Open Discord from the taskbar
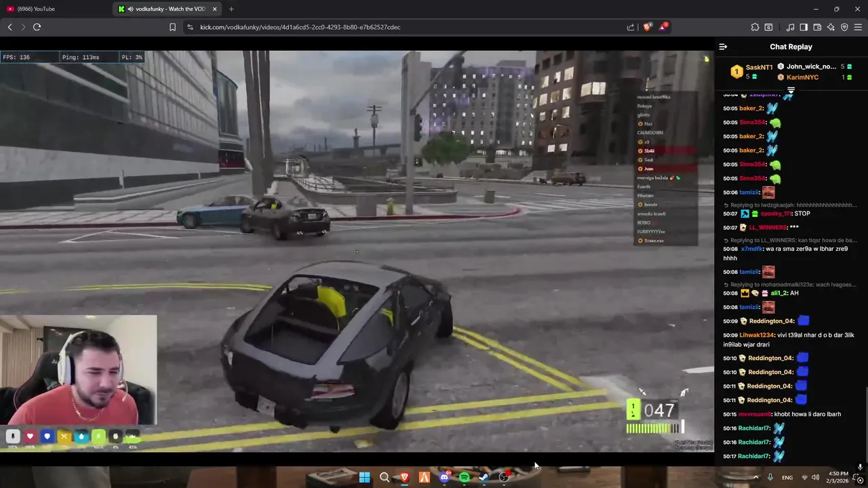The width and height of the screenshot is (868, 488). pyautogui.click(x=444, y=477)
